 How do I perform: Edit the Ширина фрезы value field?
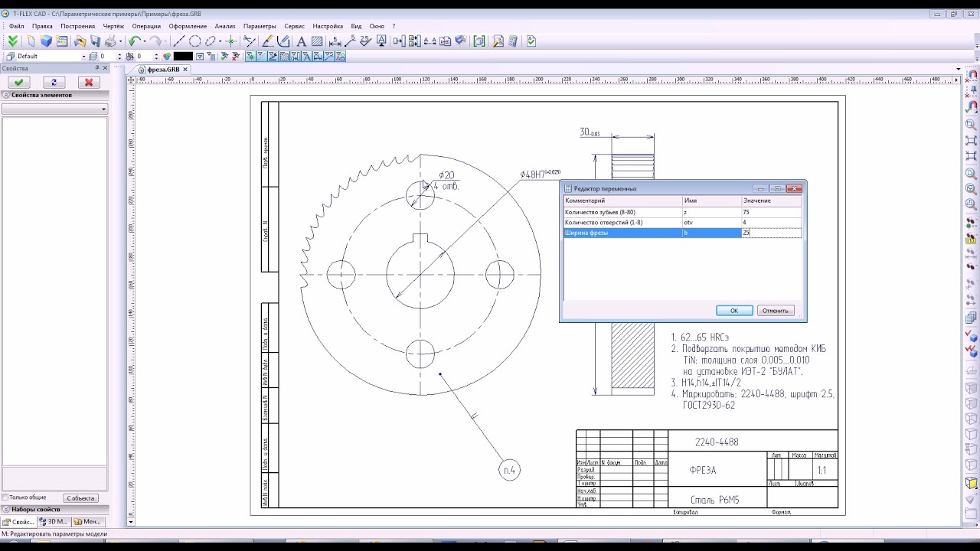(772, 233)
